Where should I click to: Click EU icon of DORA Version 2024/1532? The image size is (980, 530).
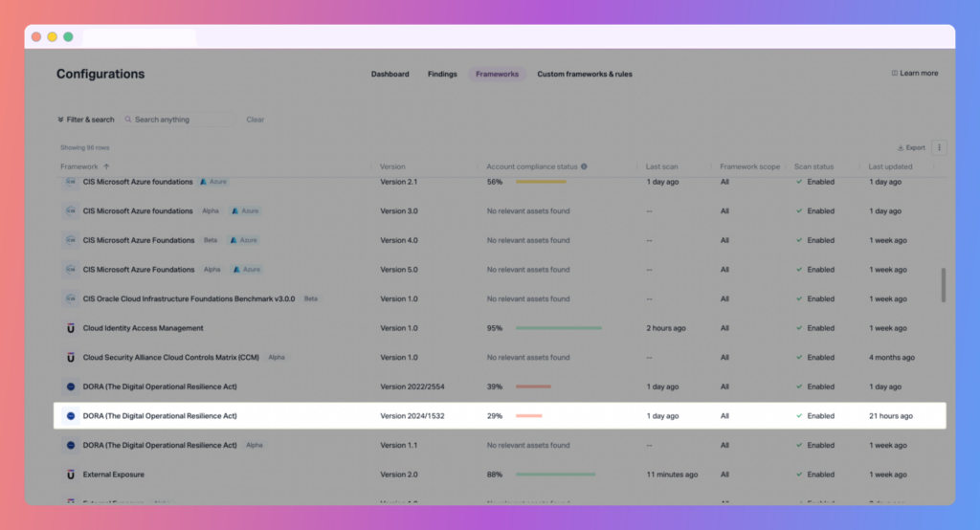pyautogui.click(x=71, y=415)
